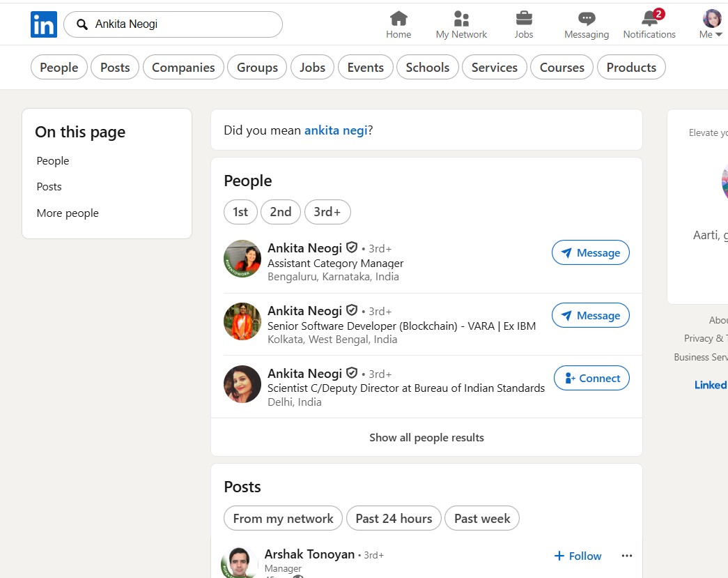Click the search box containing Ankita Neogi
Image resolution: width=728 pixels, height=578 pixels.
(x=181, y=24)
